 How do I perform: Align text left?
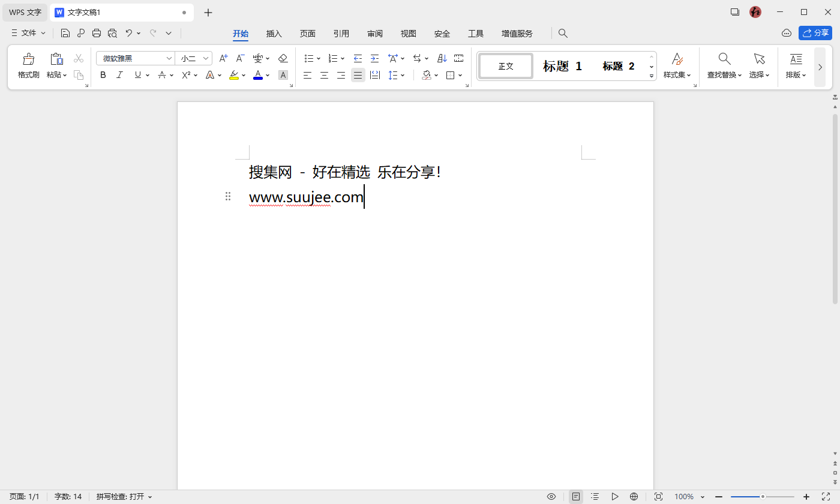(x=308, y=75)
